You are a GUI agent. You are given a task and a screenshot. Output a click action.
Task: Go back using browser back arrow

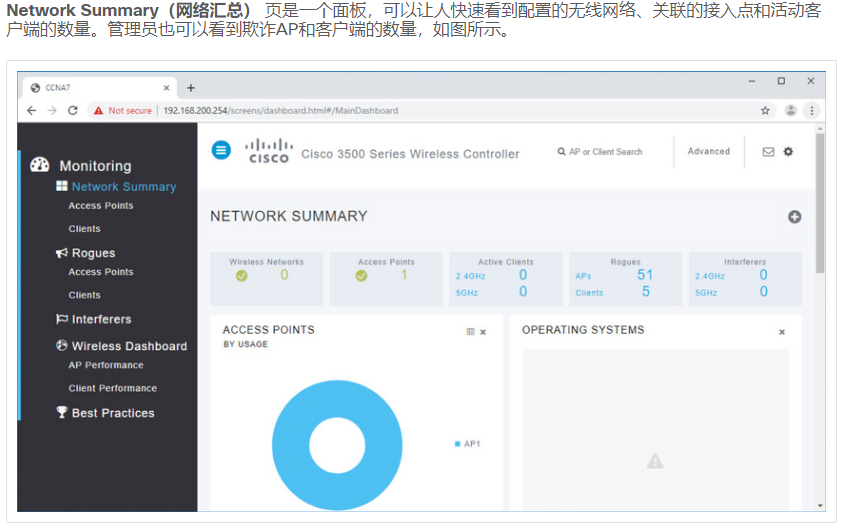[x=32, y=111]
